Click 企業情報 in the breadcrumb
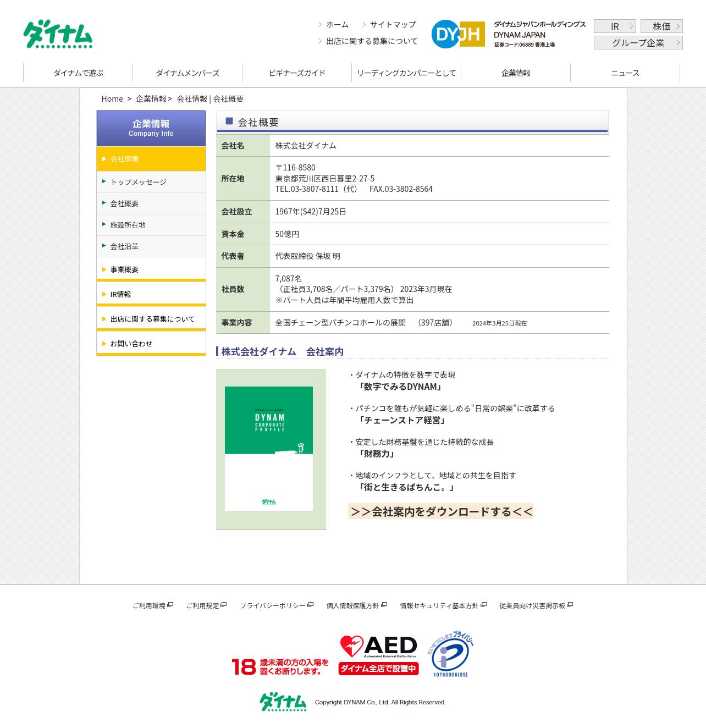Screen dimensions: 706x728 pos(151,99)
